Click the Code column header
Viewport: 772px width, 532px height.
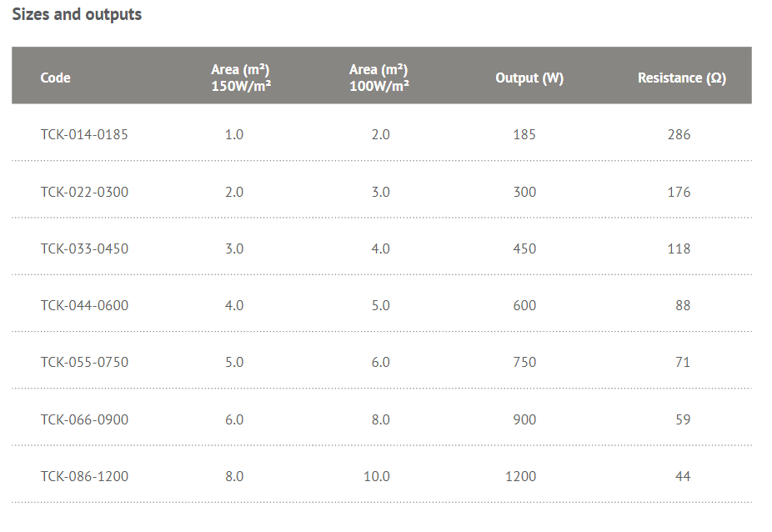pos(55,78)
